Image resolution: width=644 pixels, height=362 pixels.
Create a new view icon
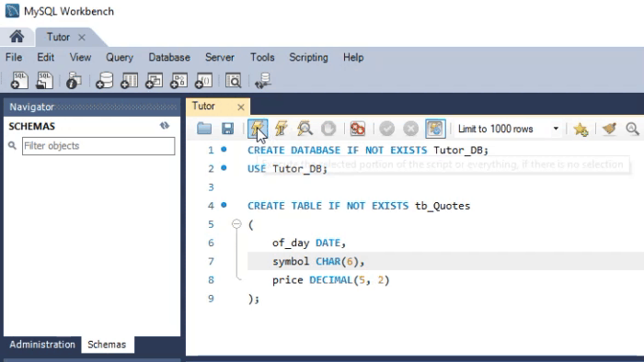(x=154, y=81)
